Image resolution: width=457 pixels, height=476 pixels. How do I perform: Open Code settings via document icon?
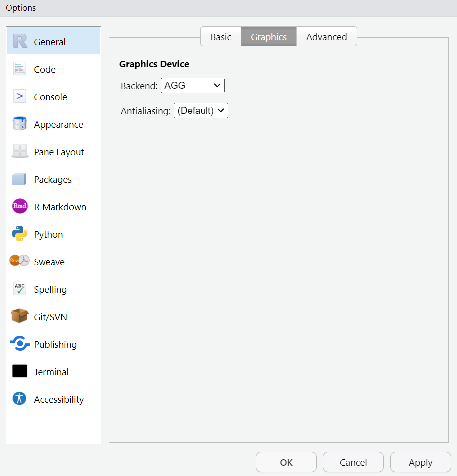point(20,69)
